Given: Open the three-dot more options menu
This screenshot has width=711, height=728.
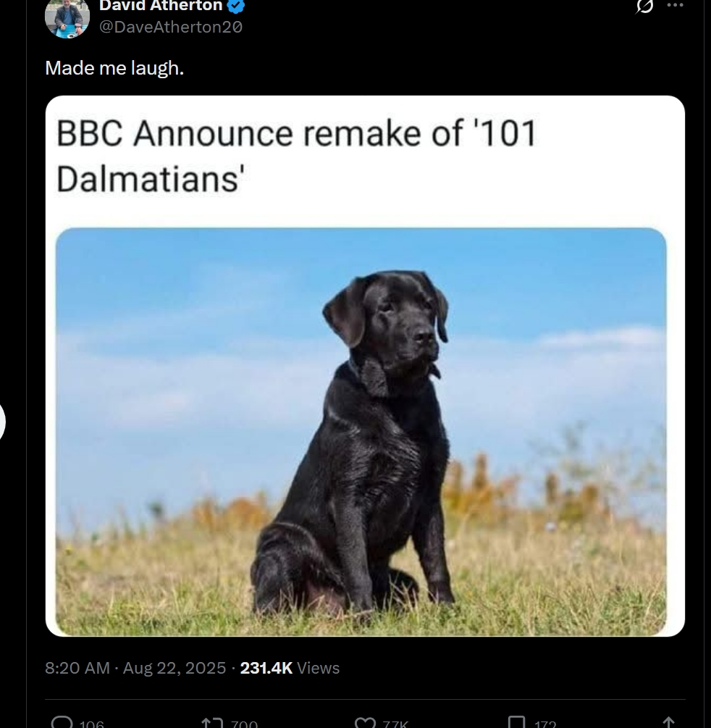Looking at the screenshot, I should 675,5.
